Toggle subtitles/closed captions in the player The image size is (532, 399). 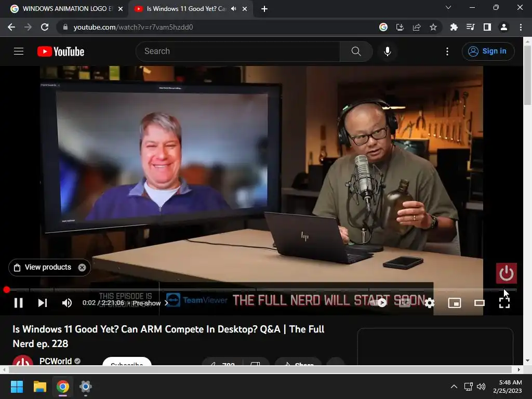pos(404,303)
